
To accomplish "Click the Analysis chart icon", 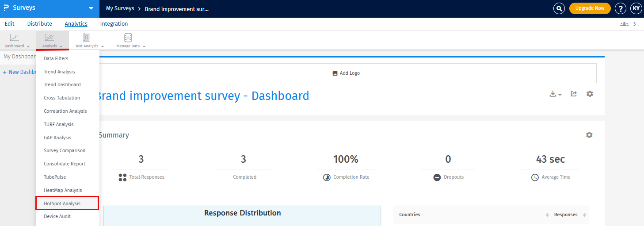I will click(50, 38).
